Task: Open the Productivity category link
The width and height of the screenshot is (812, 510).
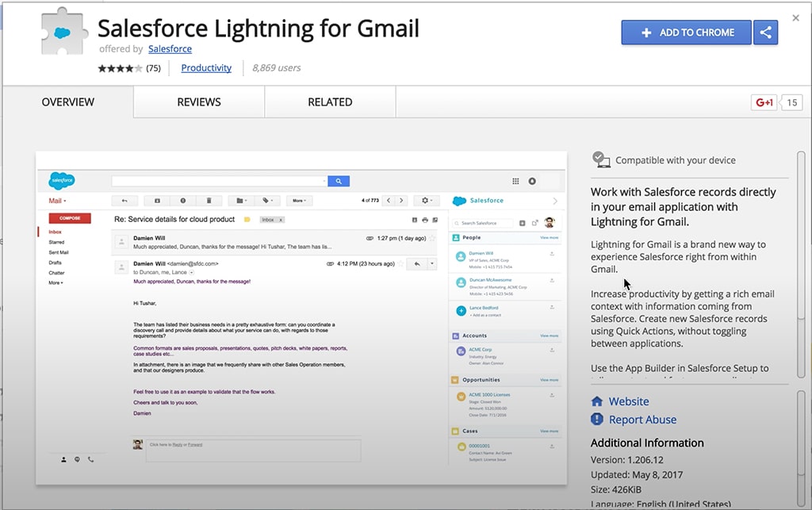Action: point(206,68)
